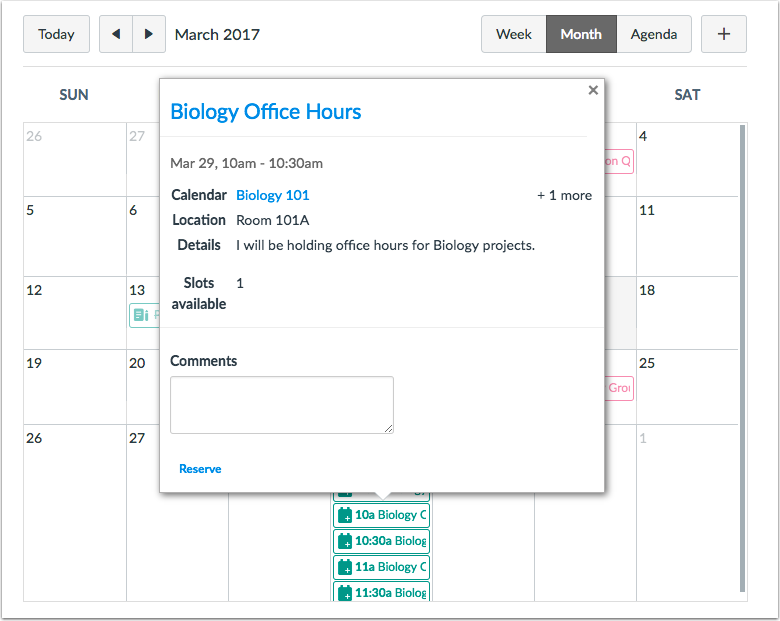Switch to Agenda view
Viewport: 780px width, 621px height.
point(654,34)
